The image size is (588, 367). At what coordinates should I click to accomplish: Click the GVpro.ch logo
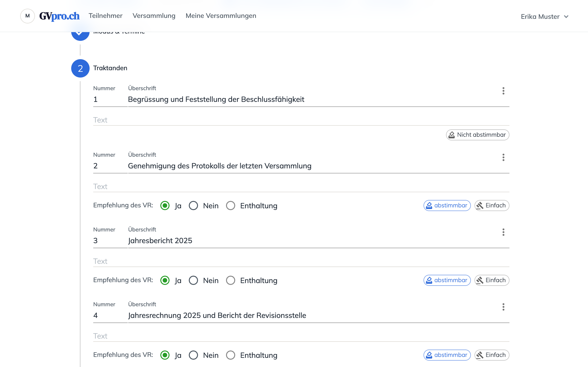59,16
